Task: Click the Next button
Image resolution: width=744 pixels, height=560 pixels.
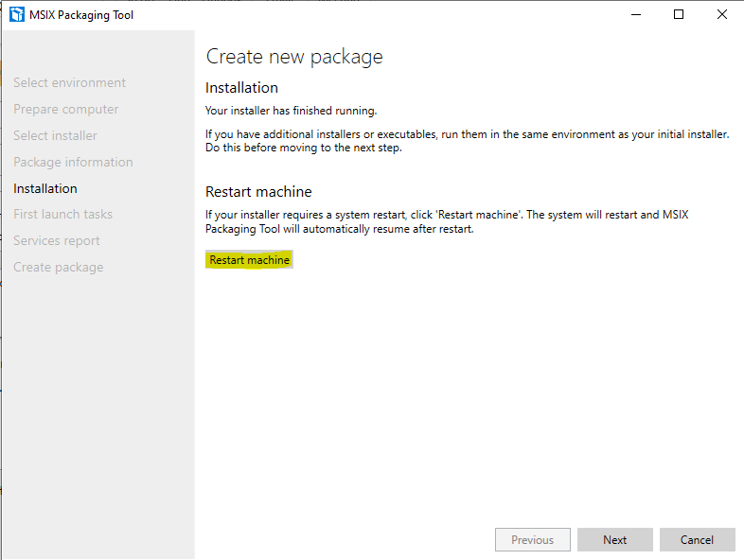Action: coord(615,540)
